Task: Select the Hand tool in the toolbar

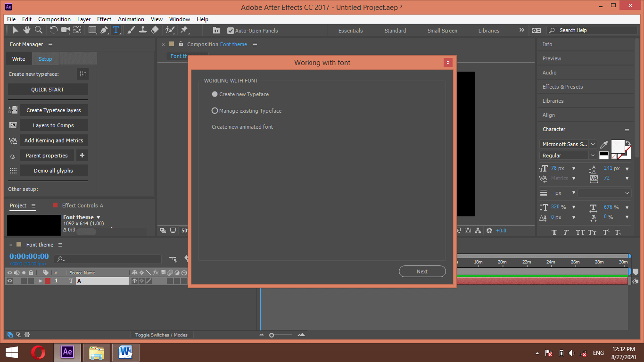Action: point(26,30)
